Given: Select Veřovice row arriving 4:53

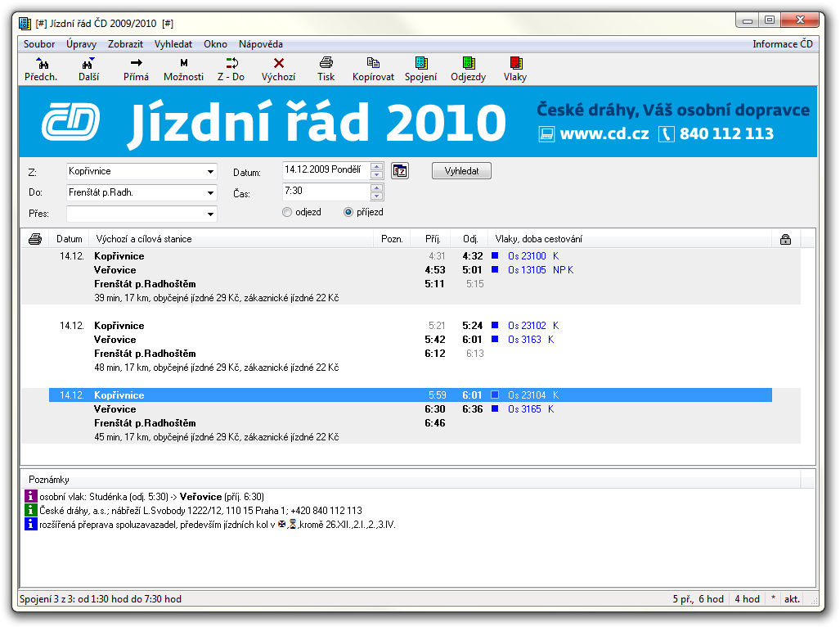Looking at the screenshot, I should click(x=411, y=269).
